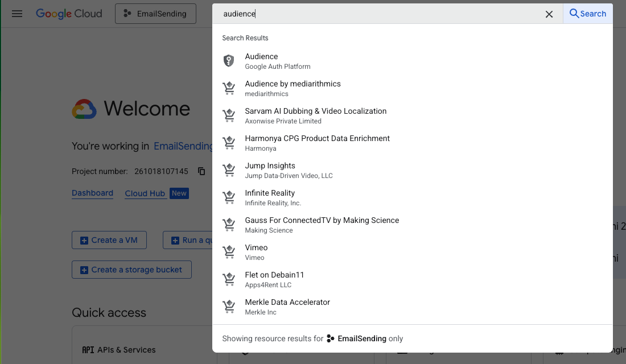Click the shield icon beside Audience result

pyautogui.click(x=229, y=61)
